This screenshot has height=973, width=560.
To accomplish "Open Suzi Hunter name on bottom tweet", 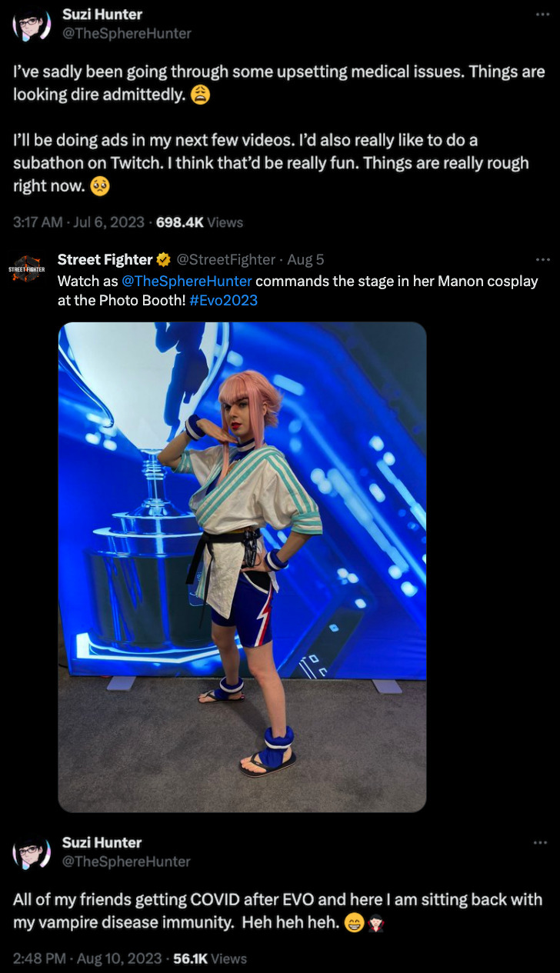I will coord(102,842).
